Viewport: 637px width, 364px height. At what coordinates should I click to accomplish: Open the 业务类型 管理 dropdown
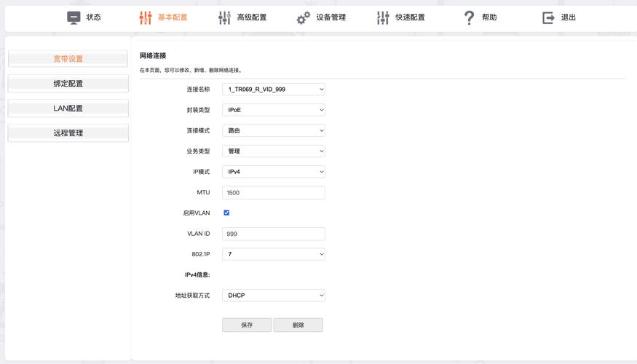pyautogui.click(x=274, y=151)
